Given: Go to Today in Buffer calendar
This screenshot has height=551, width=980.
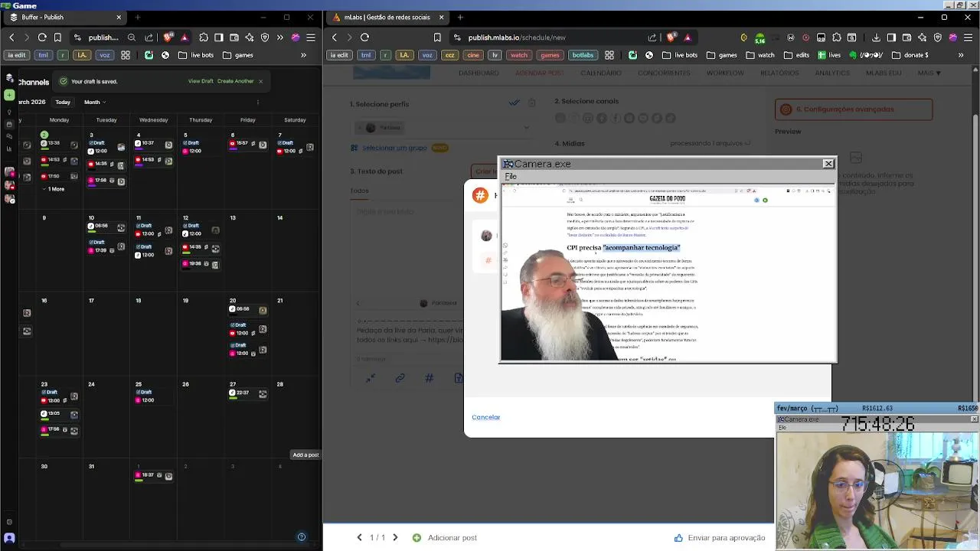Looking at the screenshot, I should [63, 102].
